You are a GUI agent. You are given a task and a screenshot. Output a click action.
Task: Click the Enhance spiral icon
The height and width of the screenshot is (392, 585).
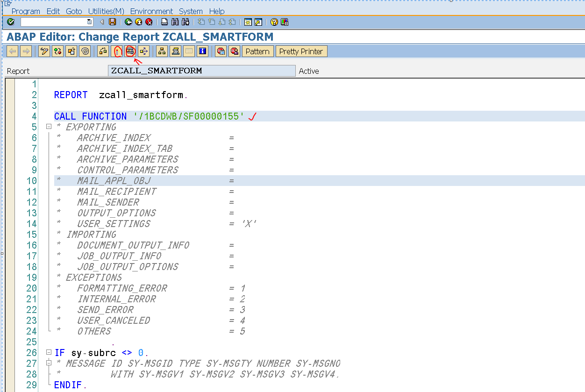[85, 51]
